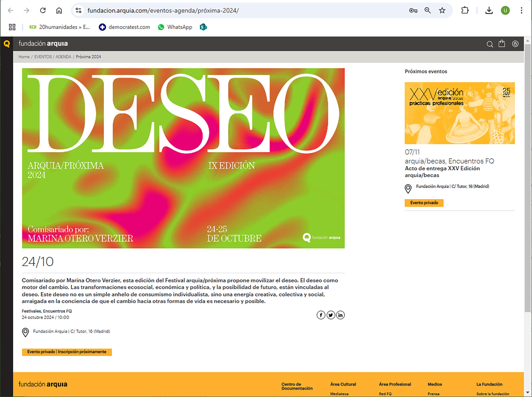Open site search magnifier in header
Image resolution: width=532 pixels, height=397 pixels.
489,44
